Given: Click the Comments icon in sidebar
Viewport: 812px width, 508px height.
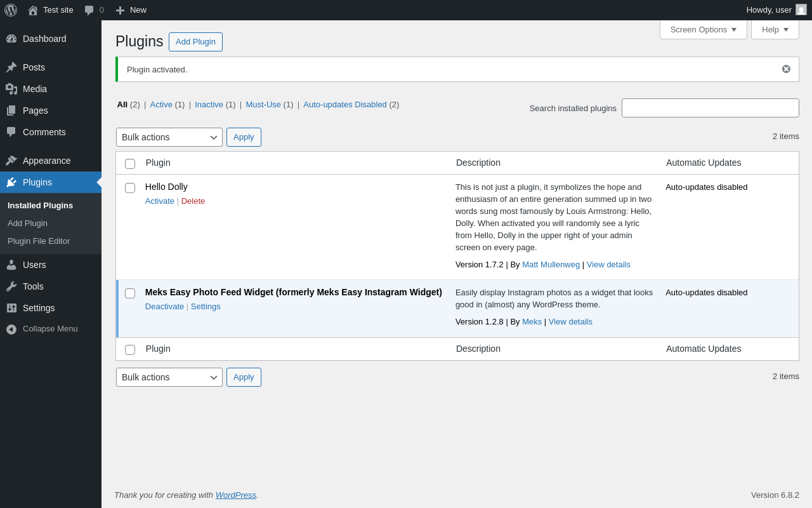Looking at the screenshot, I should pos(11,132).
